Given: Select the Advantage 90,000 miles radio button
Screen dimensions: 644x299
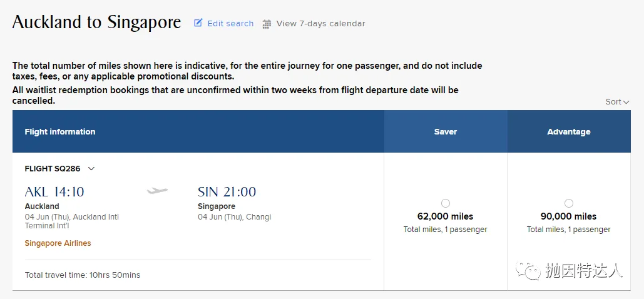Looking at the screenshot, I should click(568, 203).
